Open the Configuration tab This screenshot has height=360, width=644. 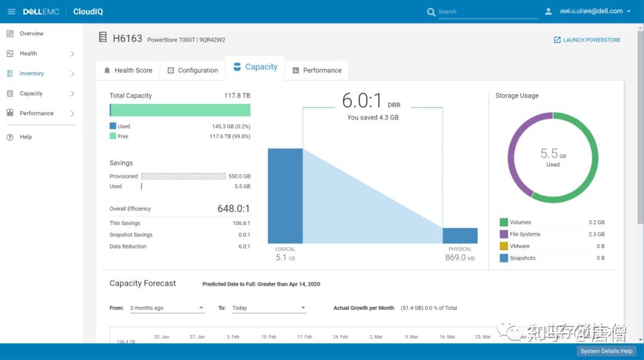(192, 70)
